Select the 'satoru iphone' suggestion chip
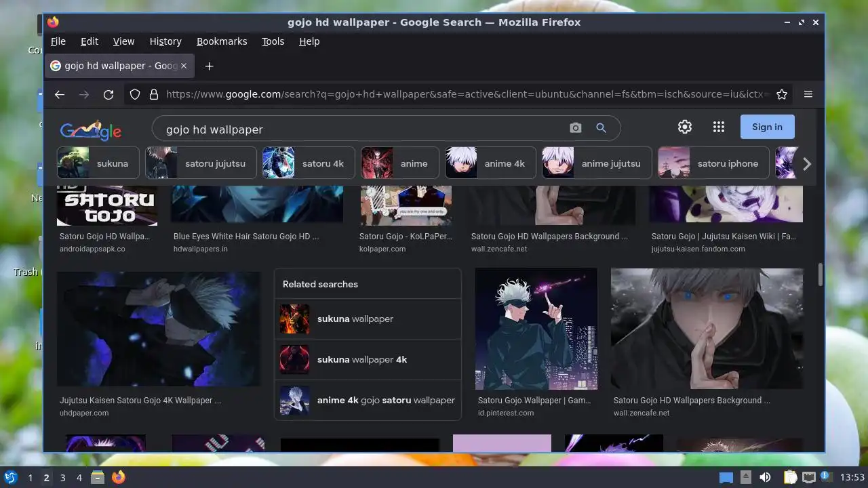 (713, 163)
